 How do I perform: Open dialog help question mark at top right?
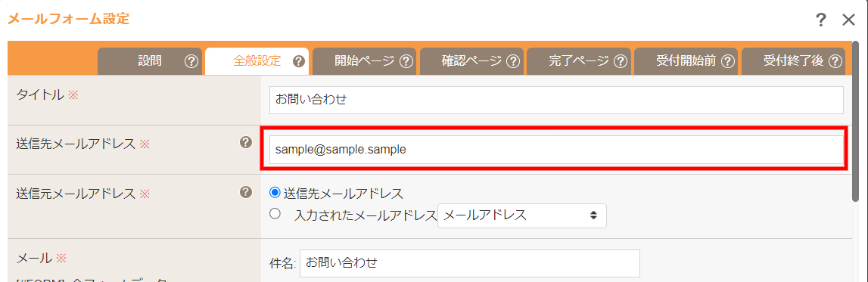(x=822, y=20)
